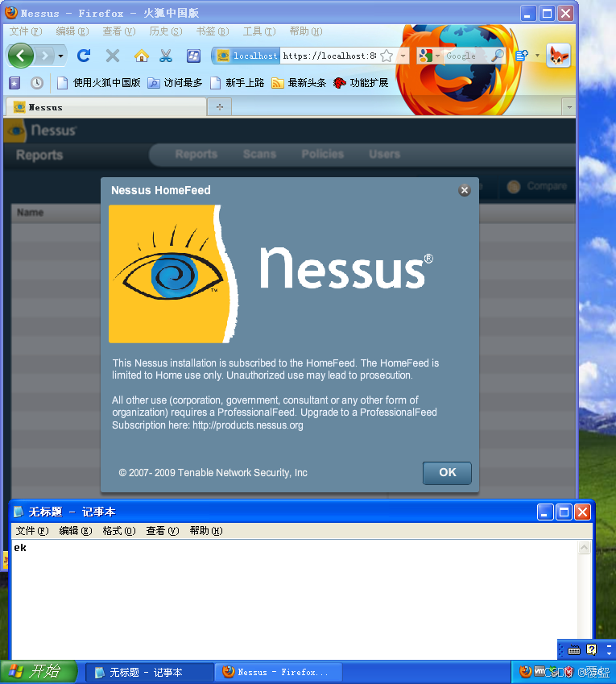
Task: Open the 书签 menu in Firefox
Action: pos(213,31)
